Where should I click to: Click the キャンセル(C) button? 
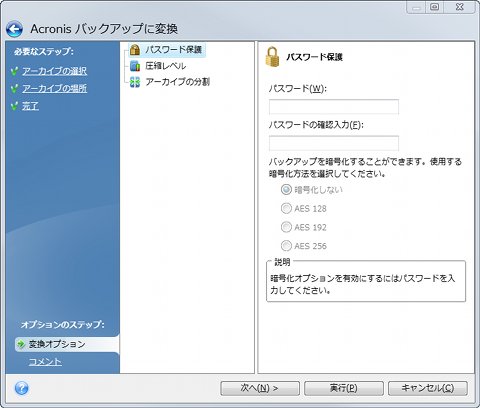point(428,388)
